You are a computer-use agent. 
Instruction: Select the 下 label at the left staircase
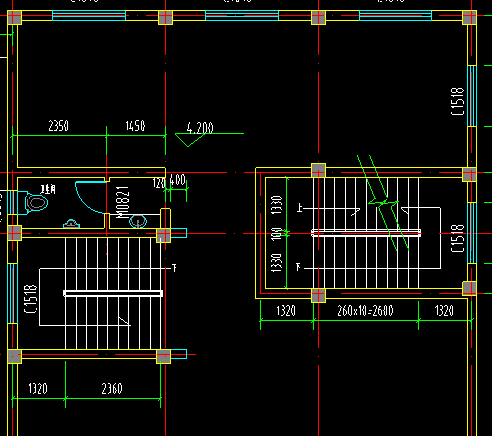pyautogui.click(x=174, y=268)
